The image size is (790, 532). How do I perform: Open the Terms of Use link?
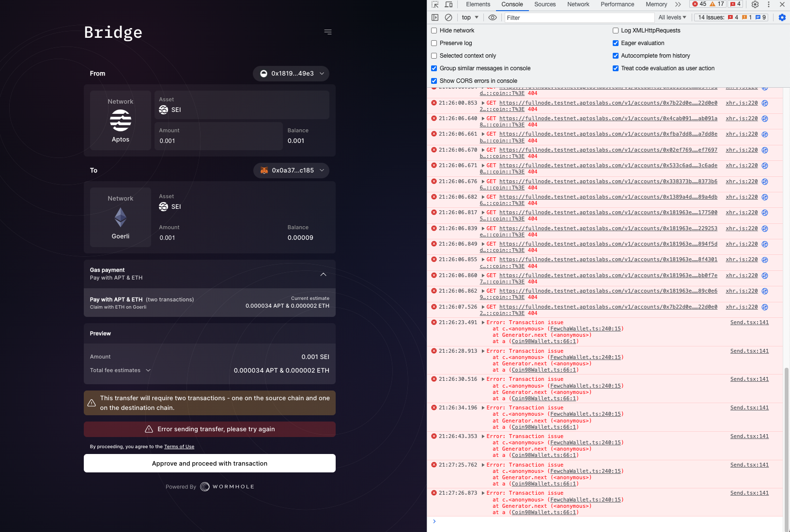click(x=179, y=446)
